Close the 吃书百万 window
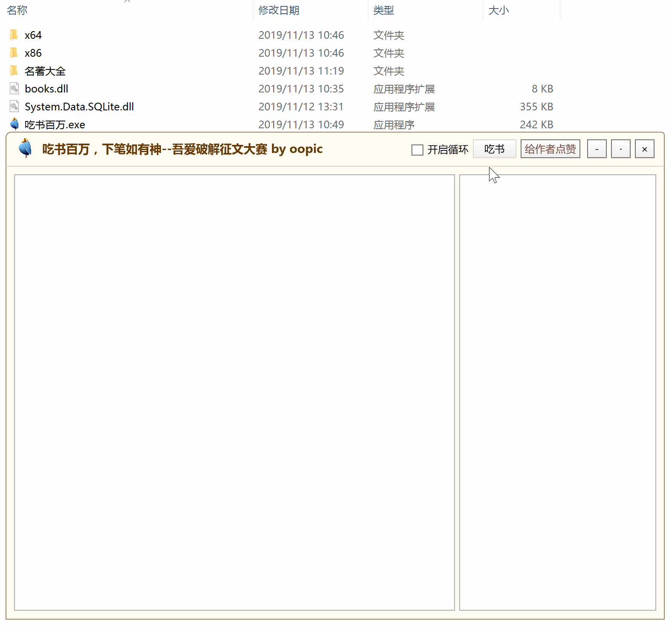 click(x=645, y=149)
